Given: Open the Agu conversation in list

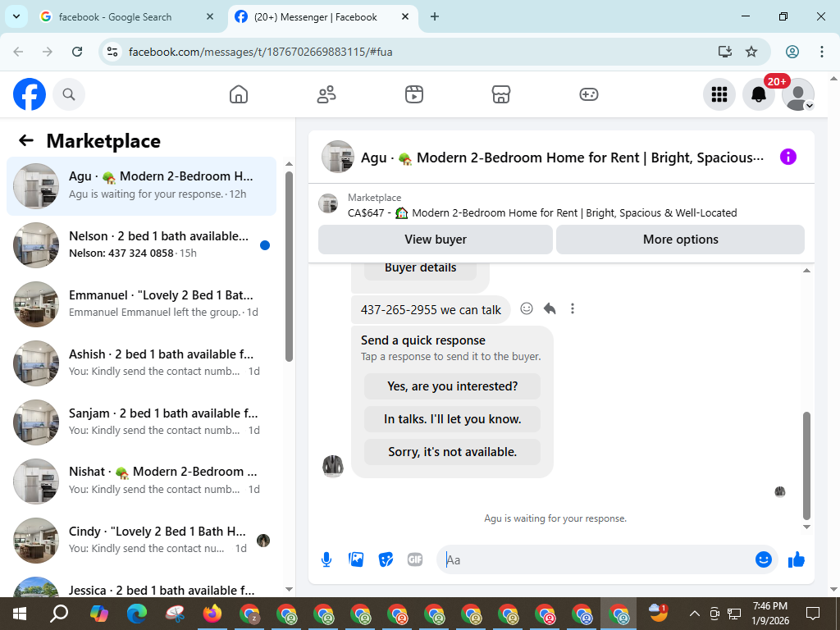Looking at the screenshot, I should click(x=141, y=186).
